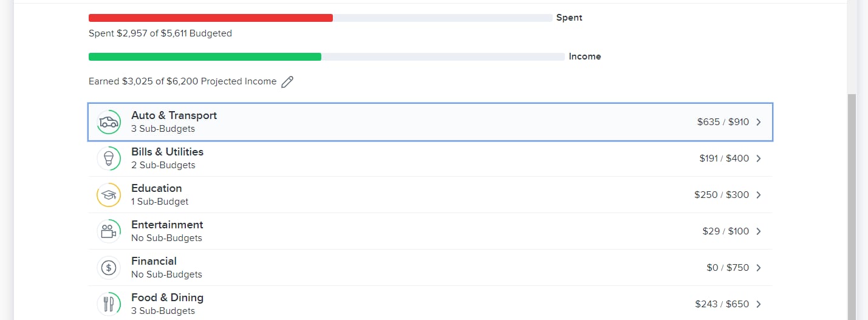Click the fork and knife Food & Dining icon
This screenshot has width=868, height=320.
point(109,304)
